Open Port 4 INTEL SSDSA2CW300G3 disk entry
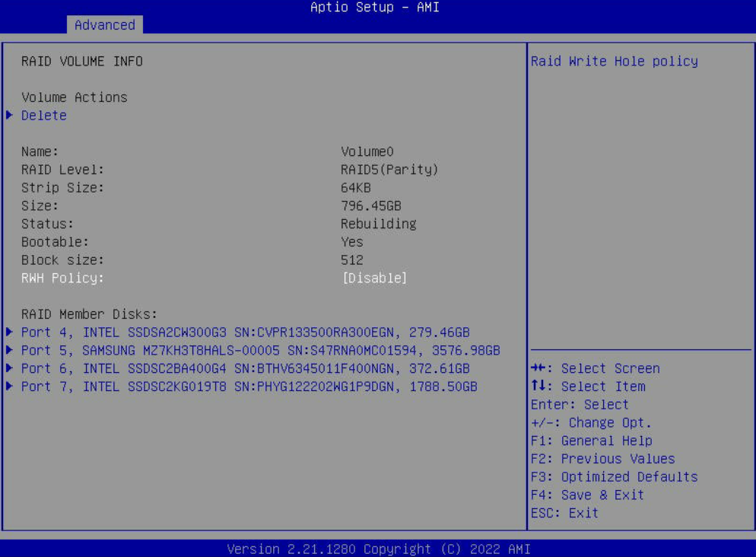Image resolution: width=756 pixels, height=557 pixels. (246, 333)
